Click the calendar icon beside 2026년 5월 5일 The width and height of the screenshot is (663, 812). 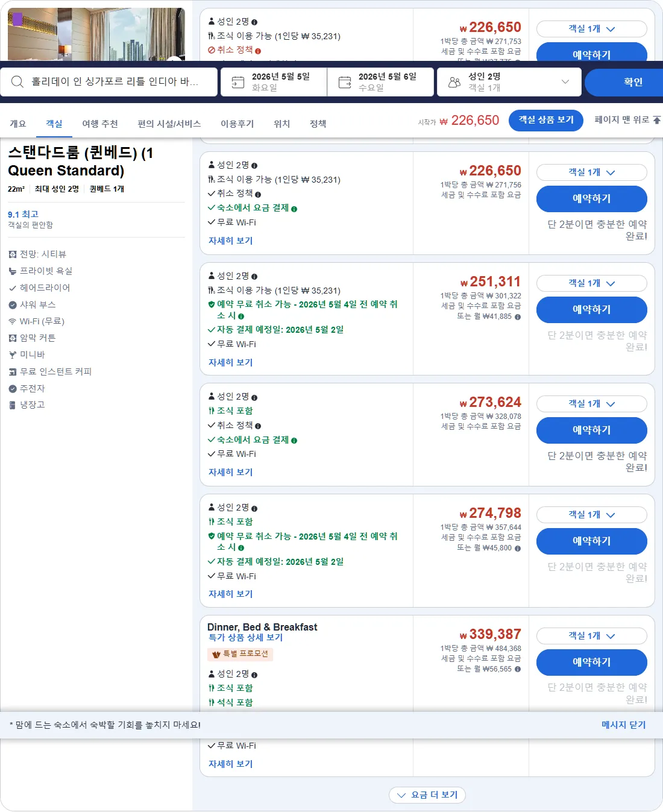238,82
